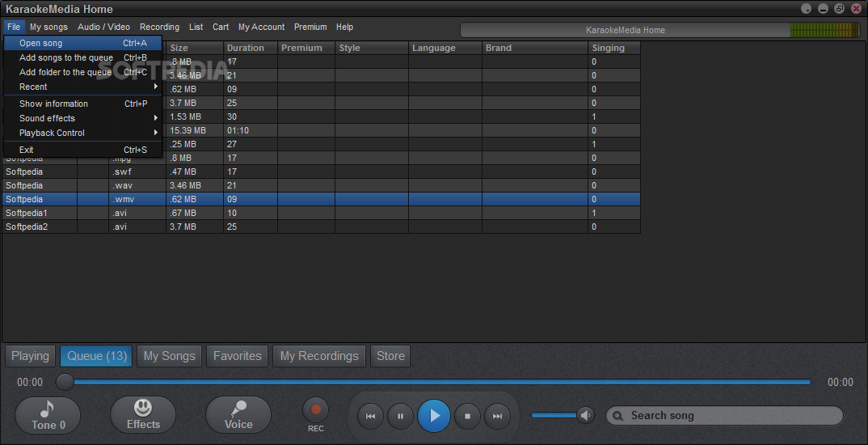Expand the Sound effects submenu
868x445 pixels.
[x=82, y=118]
